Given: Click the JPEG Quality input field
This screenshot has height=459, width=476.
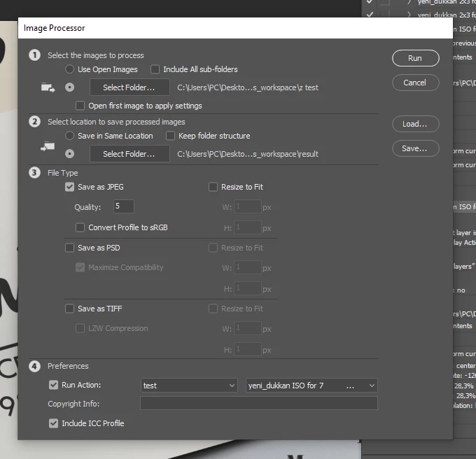Looking at the screenshot, I should click(x=124, y=206).
